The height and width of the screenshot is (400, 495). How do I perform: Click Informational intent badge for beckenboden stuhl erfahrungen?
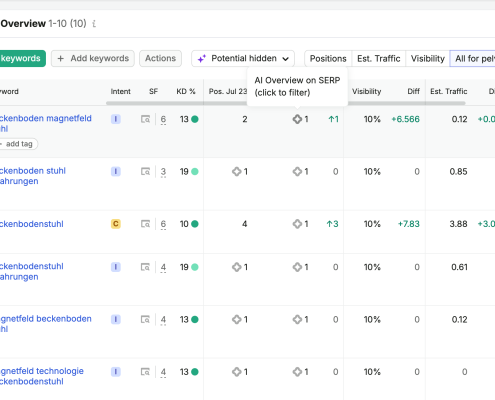coord(116,172)
